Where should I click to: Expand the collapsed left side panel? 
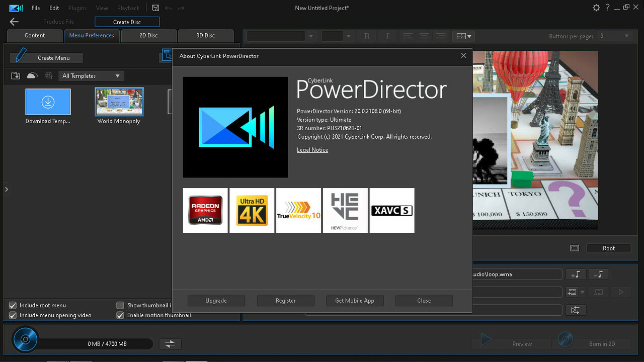tap(6, 190)
